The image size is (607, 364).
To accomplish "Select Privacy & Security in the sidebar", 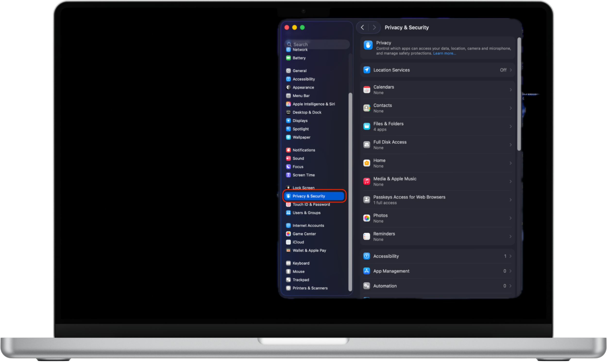I will (x=309, y=196).
